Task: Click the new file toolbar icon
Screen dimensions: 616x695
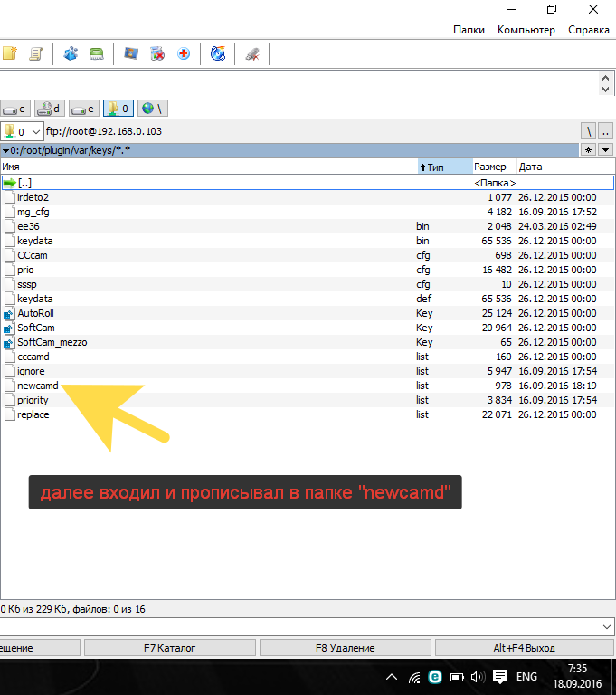Action: [x=10, y=53]
